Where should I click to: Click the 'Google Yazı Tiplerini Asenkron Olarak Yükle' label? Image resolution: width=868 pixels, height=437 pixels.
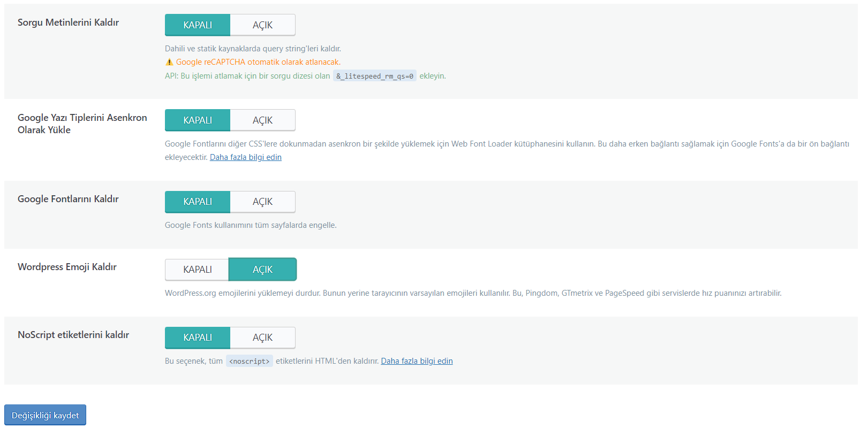coord(82,124)
